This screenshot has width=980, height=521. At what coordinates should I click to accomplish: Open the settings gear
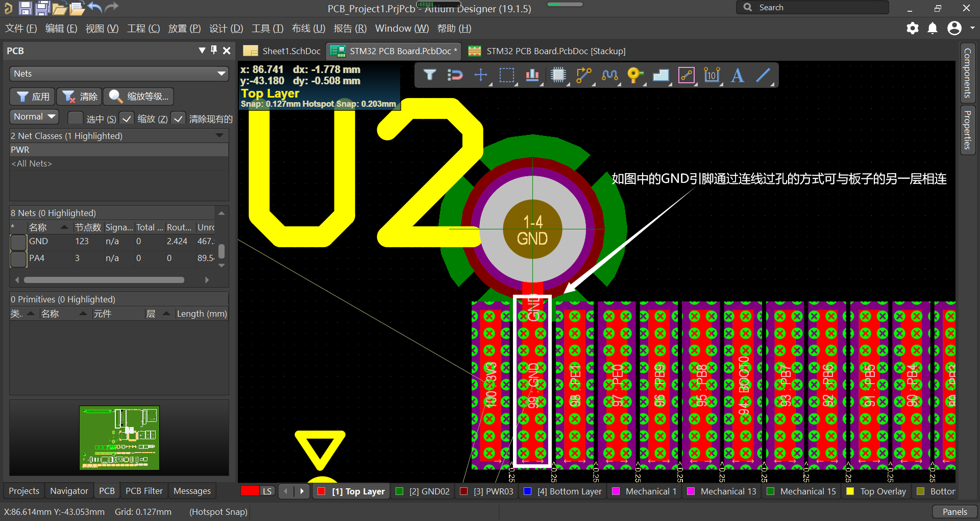click(913, 28)
